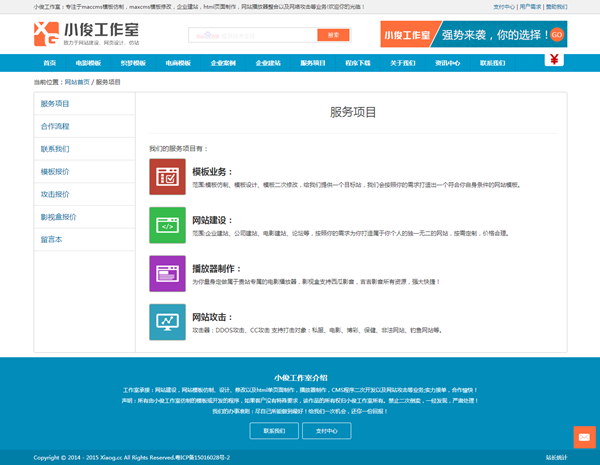The image size is (600, 465).
Task: Open 企业案例 in the navigation bar
Action: point(223,63)
